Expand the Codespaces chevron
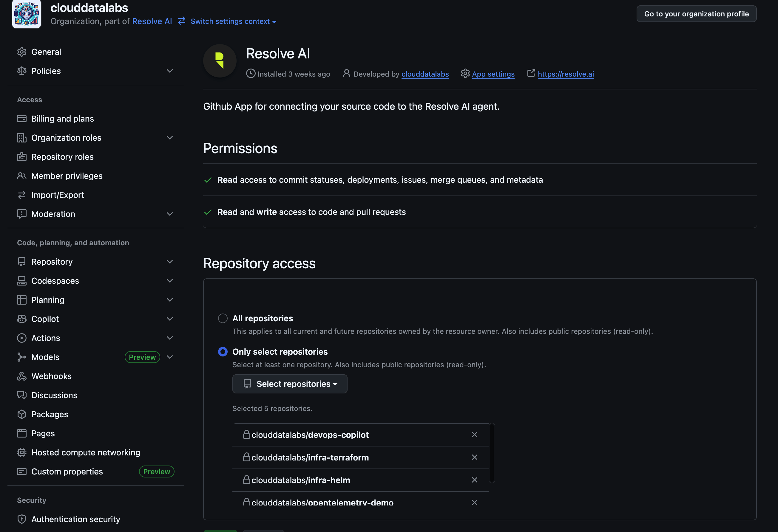778x532 pixels. (170, 281)
